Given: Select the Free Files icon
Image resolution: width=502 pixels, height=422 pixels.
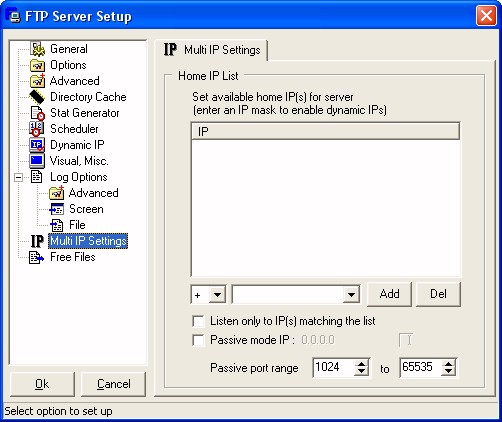Looking at the screenshot, I should tap(37, 257).
